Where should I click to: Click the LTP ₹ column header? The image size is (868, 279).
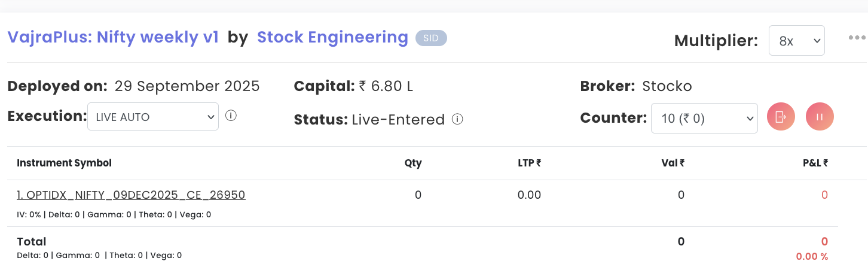(x=529, y=163)
